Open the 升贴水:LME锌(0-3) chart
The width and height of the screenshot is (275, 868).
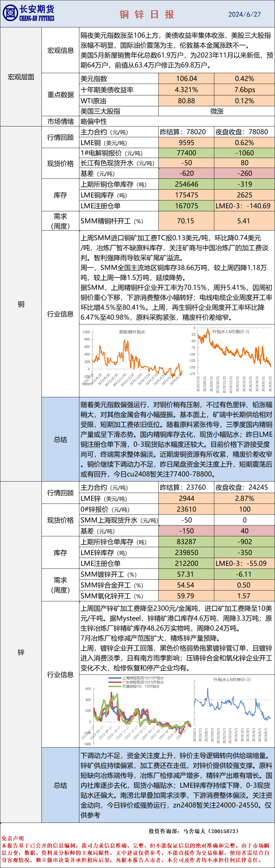click(232, 709)
